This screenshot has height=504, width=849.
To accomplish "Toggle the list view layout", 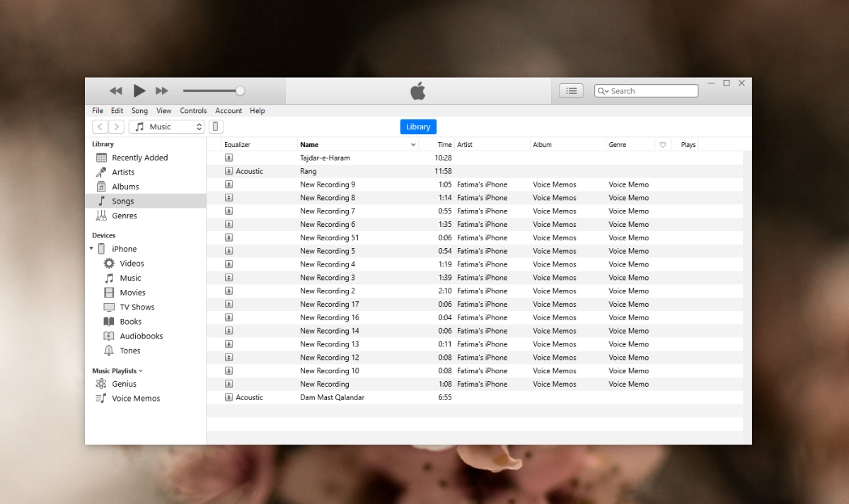I will point(571,90).
